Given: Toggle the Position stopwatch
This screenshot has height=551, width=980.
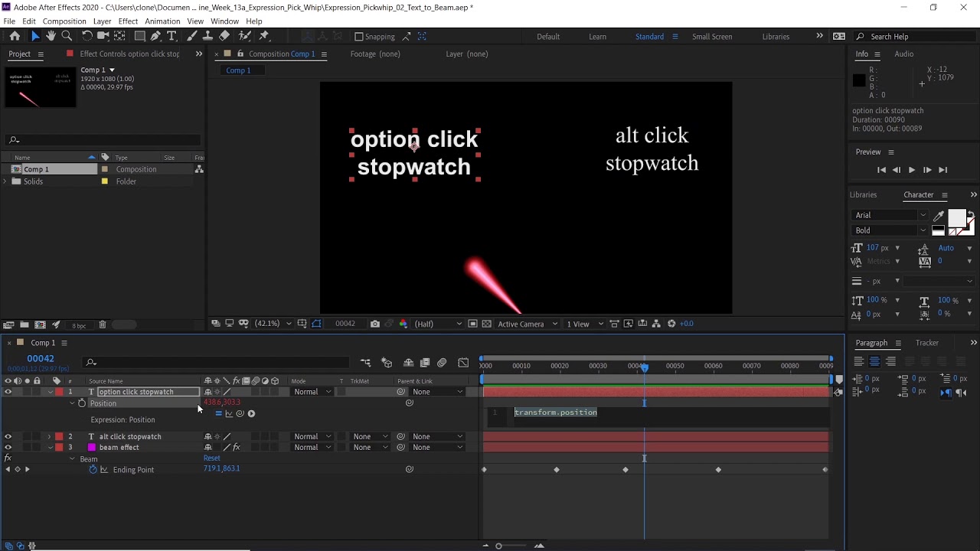Looking at the screenshot, I should pos(82,403).
